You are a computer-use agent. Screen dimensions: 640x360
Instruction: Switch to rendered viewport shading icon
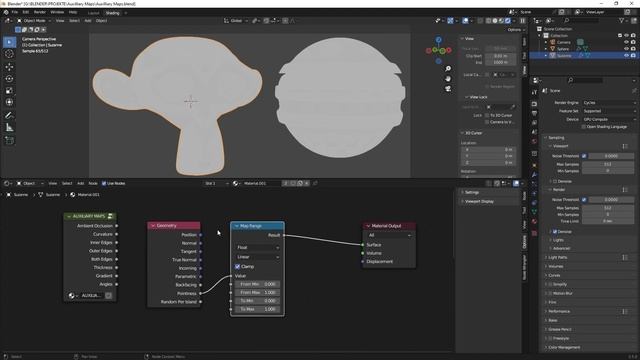tap(508, 20)
